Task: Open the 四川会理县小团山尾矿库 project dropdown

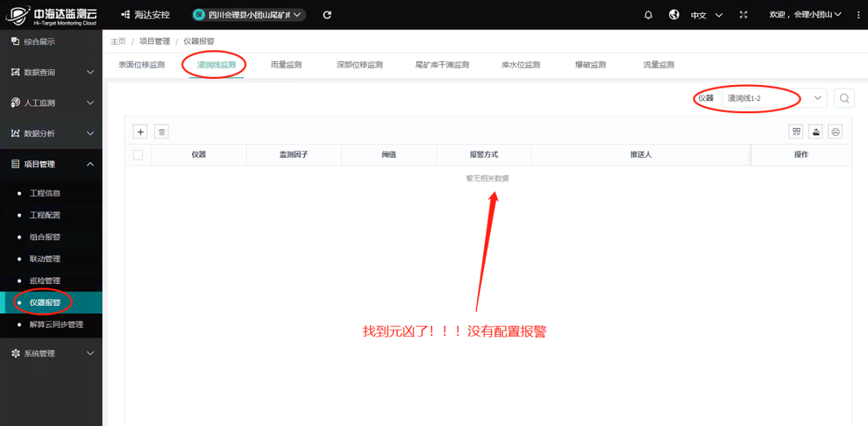Action: [248, 14]
